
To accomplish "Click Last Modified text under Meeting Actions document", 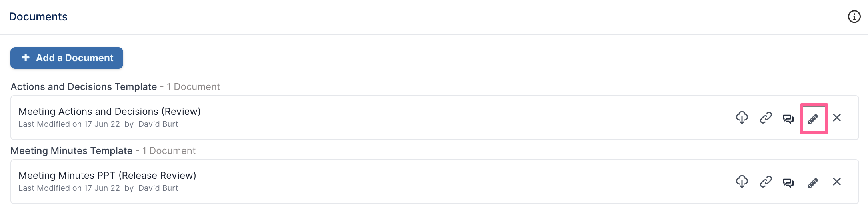I will tap(98, 124).
